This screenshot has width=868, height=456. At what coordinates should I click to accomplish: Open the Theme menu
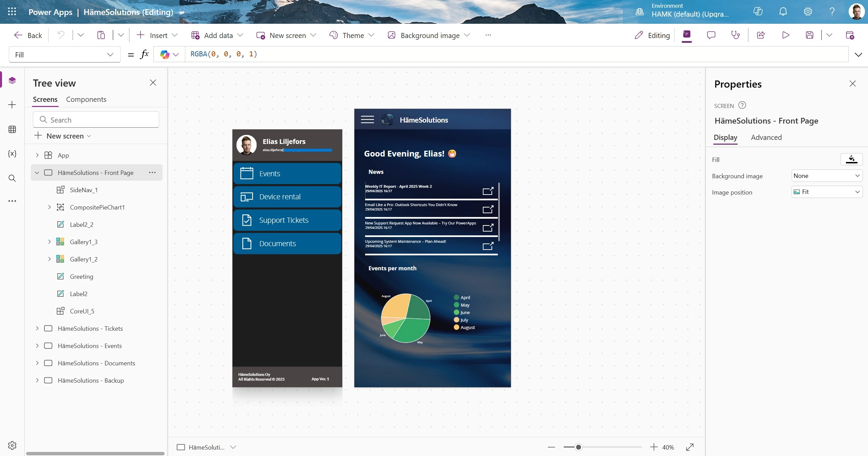[352, 35]
